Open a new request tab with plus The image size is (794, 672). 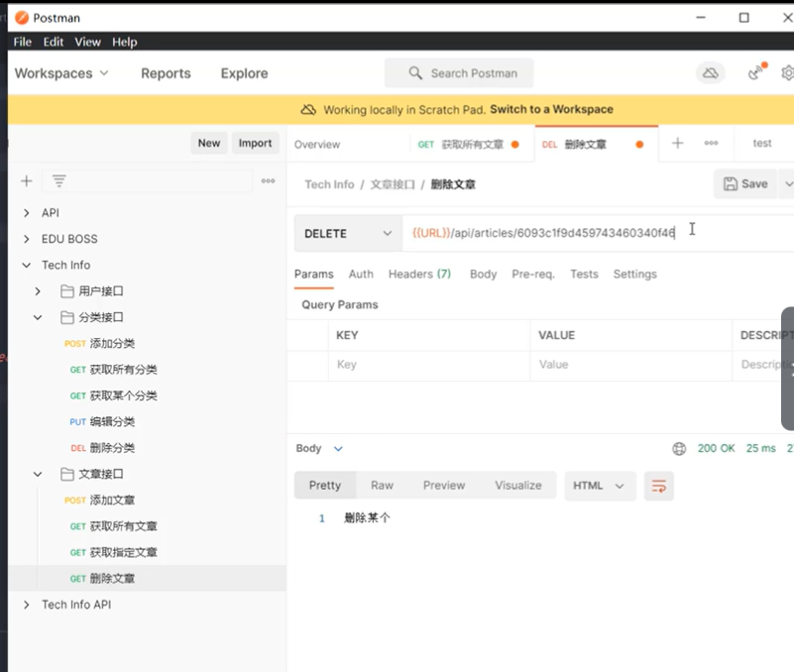(678, 144)
